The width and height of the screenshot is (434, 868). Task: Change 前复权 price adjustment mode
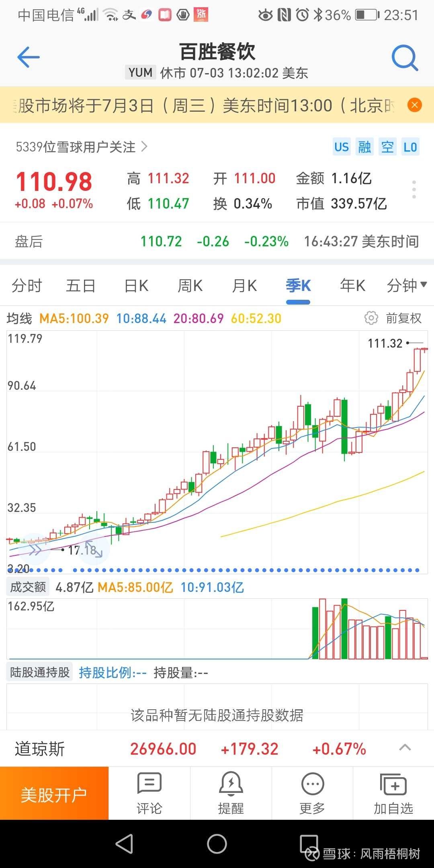404,318
